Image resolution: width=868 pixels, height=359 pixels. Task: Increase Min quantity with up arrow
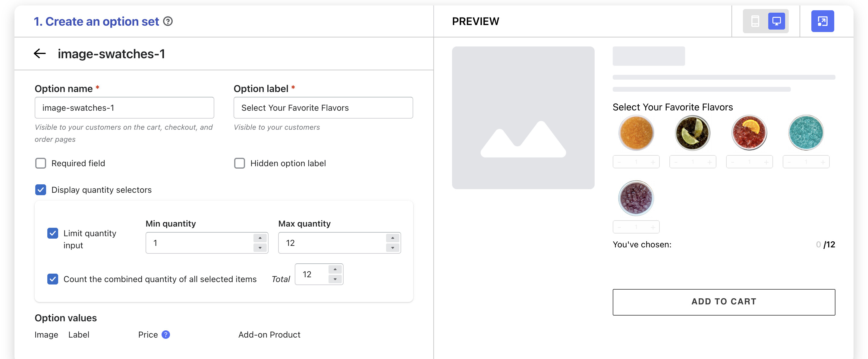click(260, 238)
